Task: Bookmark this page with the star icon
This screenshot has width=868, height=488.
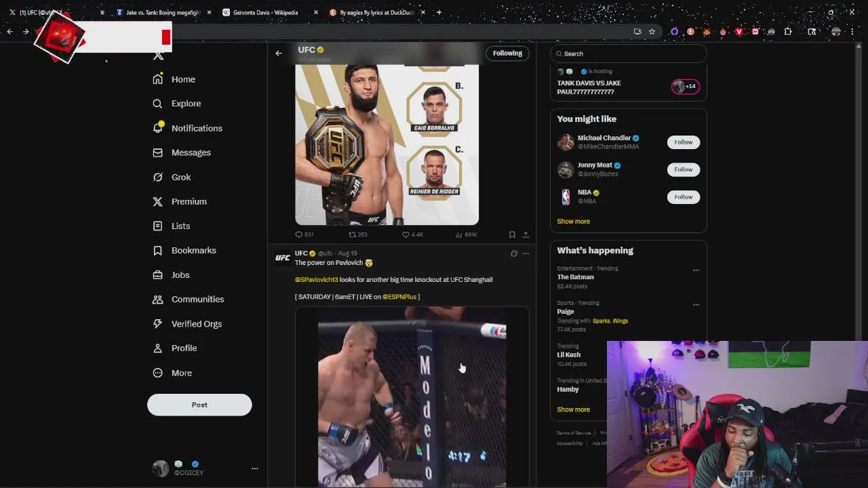Action: click(652, 31)
